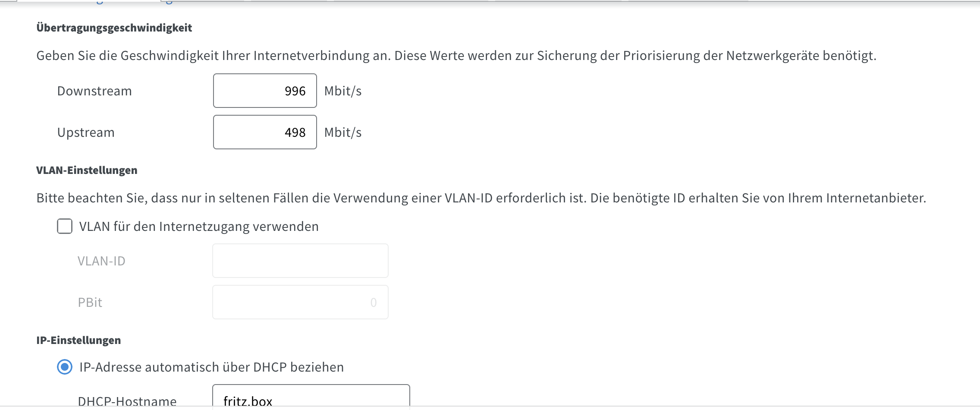
Task: Click the VLAN-ID hint paragraph text
Action: [x=481, y=198]
